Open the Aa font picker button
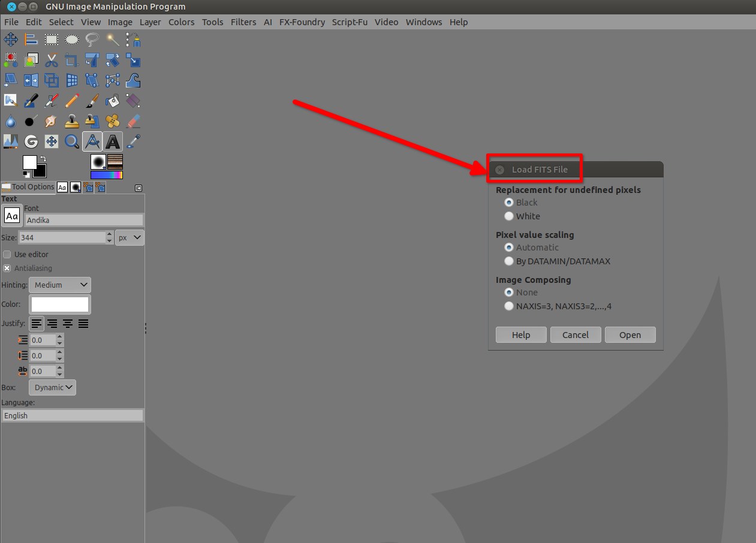756x543 pixels. coord(12,216)
